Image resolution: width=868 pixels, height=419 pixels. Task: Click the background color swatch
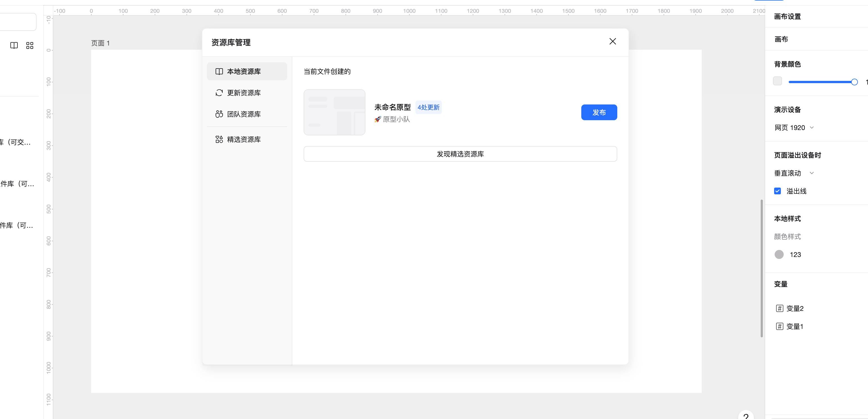tap(777, 81)
